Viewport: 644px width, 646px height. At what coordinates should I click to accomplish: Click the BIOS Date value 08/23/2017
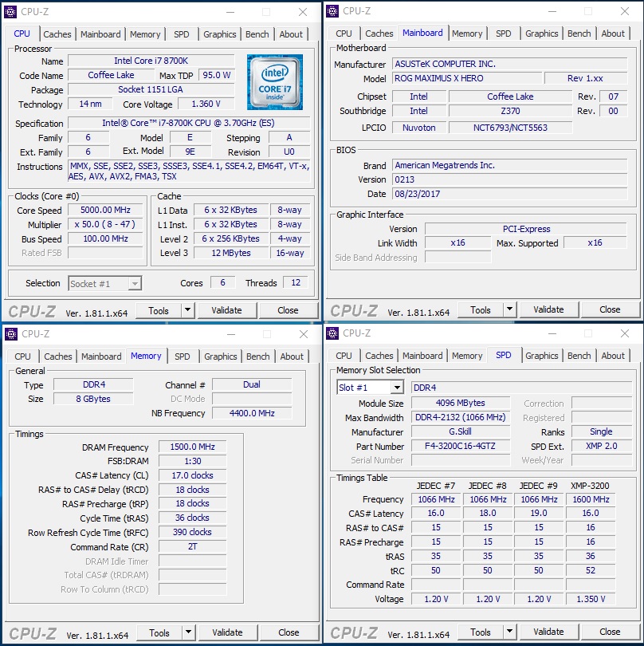[510, 194]
